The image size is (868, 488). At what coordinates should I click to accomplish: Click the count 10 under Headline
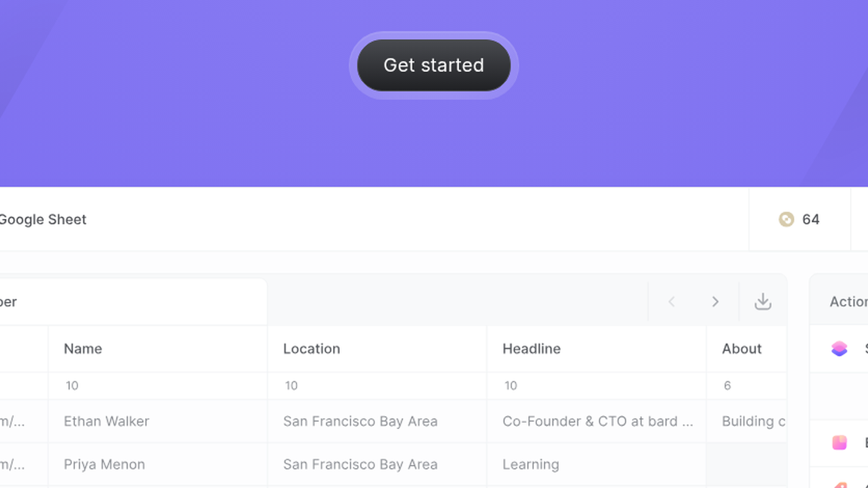point(511,386)
